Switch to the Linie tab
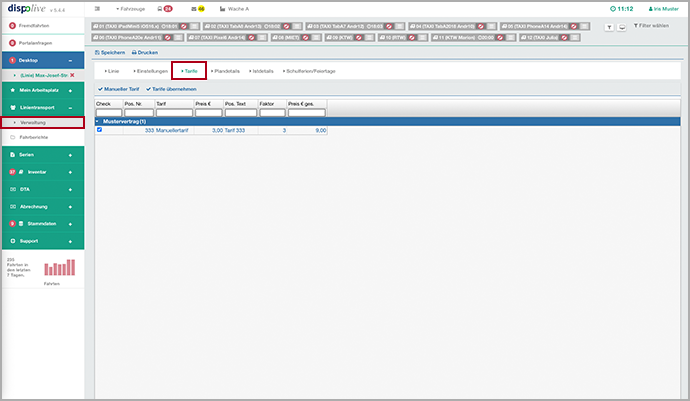Image resolution: width=690 pixels, height=401 pixels. coord(112,71)
